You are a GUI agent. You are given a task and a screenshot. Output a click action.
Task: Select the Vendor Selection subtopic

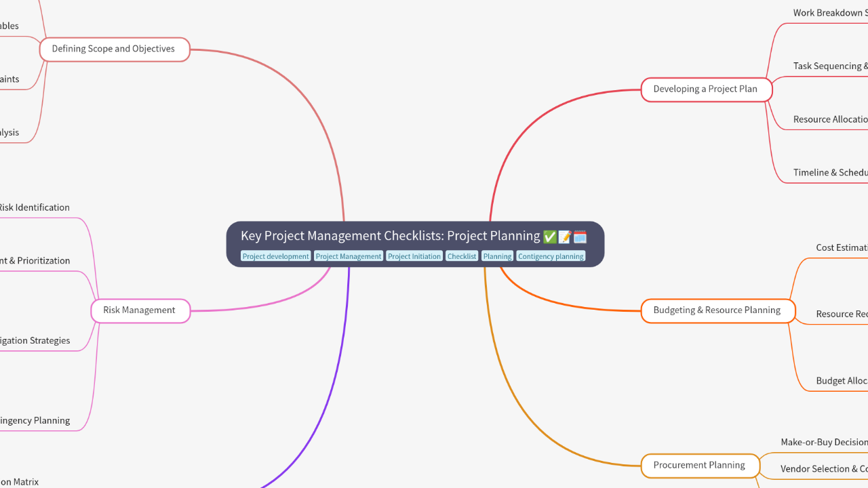click(x=824, y=468)
